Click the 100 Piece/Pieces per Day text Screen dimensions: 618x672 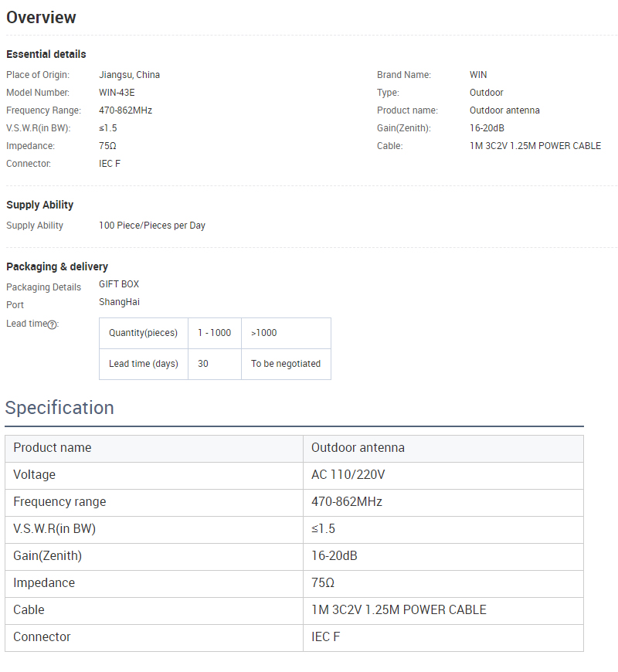click(x=152, y=226)
